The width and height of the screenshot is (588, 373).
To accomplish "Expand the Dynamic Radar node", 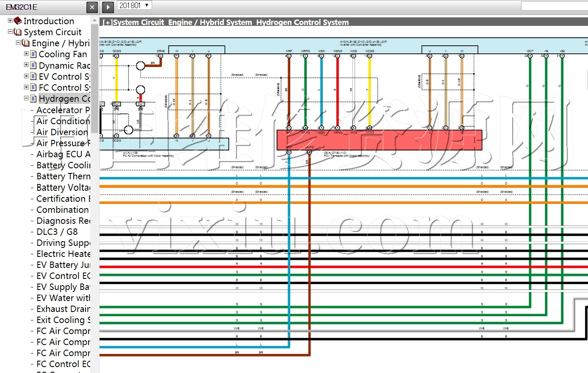I will [x=26, y=65].
